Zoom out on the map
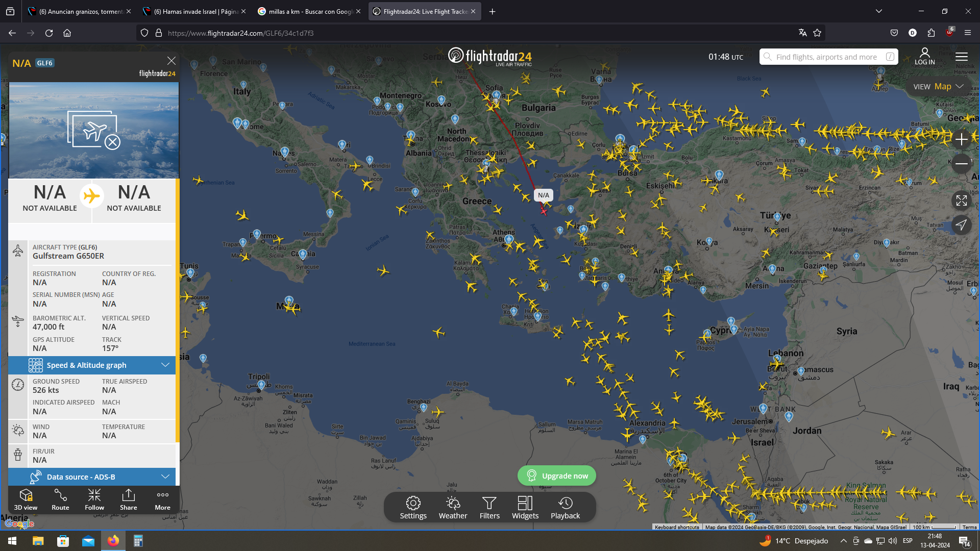 pyautogui.click(x=962, y=164)
